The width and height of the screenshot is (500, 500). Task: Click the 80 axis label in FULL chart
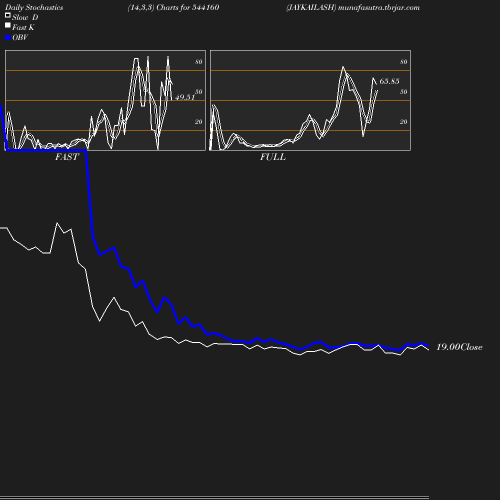404,62
